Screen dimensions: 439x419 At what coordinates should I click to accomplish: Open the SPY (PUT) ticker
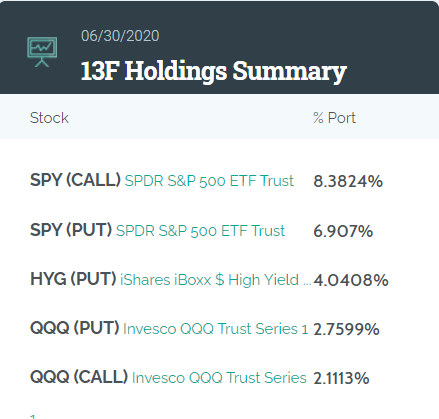pyautogui.click(x=71, y=230)
